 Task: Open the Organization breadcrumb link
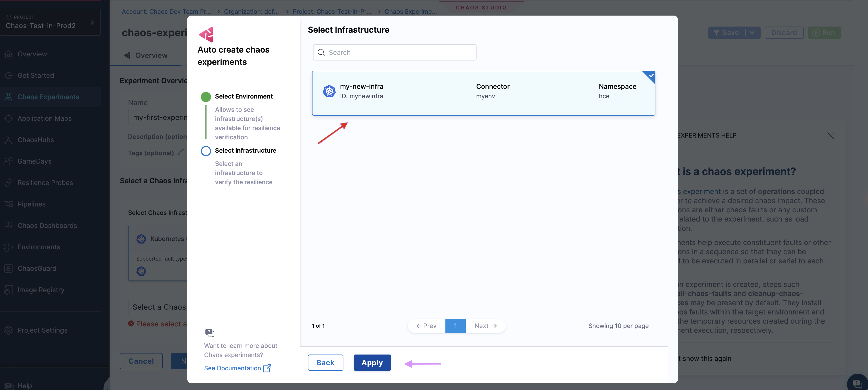251,11
